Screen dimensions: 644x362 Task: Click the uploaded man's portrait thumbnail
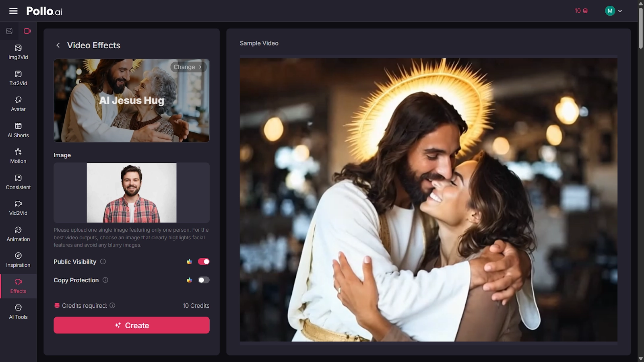point(132,193)
